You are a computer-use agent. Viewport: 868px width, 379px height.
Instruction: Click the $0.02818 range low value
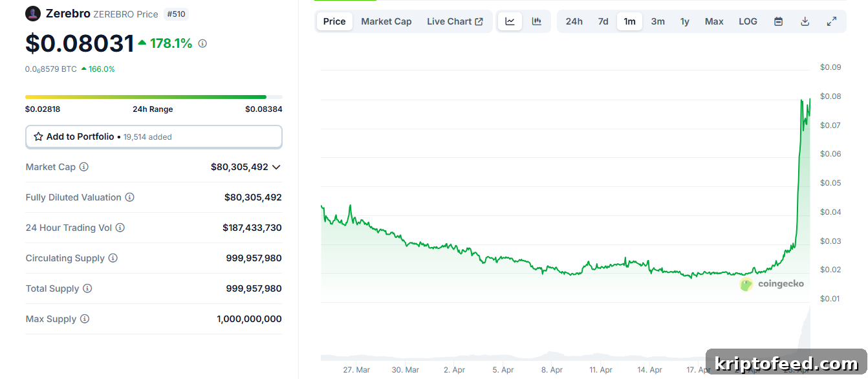coord(43,109)
